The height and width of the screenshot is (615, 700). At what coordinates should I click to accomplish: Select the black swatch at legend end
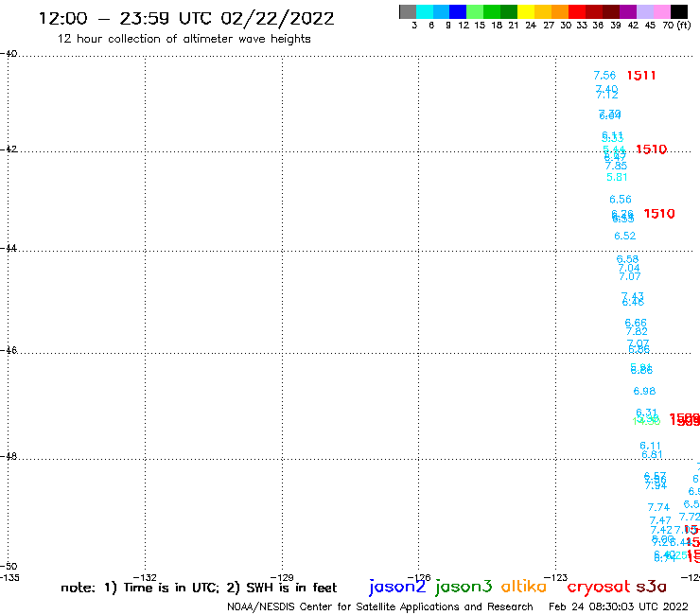(679, 11)
